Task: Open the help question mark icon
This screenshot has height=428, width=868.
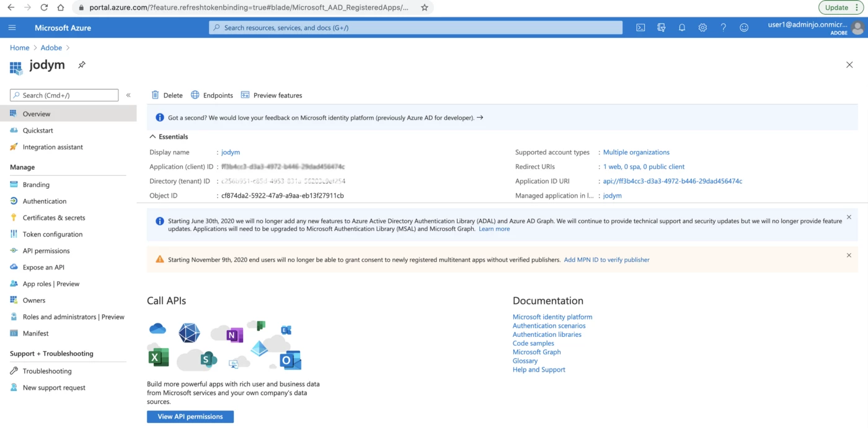Action: click(x=723, y=28)
